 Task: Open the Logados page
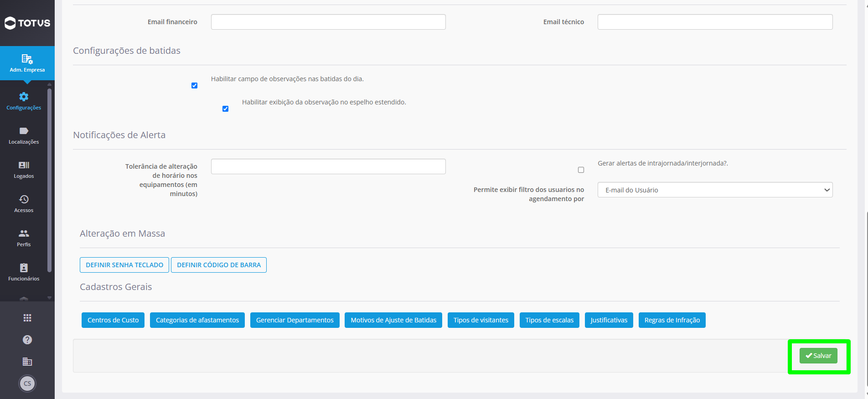pos(24,170)
